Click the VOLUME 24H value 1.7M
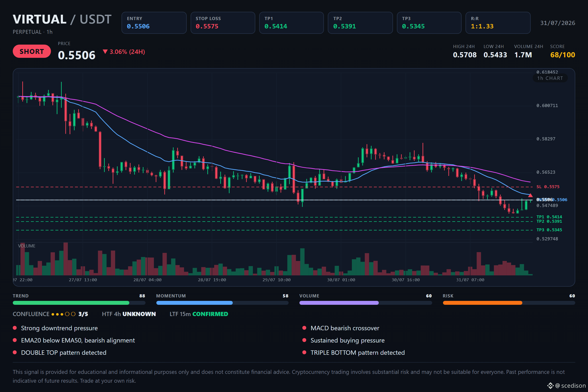The width and height of the screenshot is (588, 392). pyautogui.click(x=523, y=55)
